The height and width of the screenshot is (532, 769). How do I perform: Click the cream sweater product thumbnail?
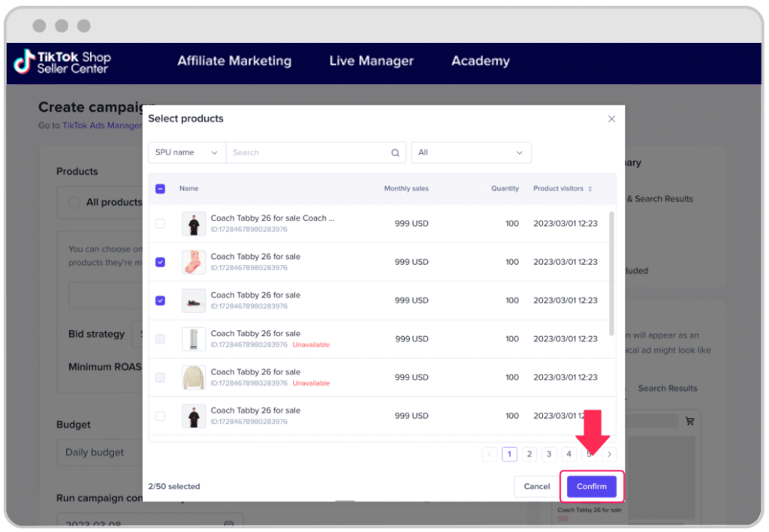[194, 377]
